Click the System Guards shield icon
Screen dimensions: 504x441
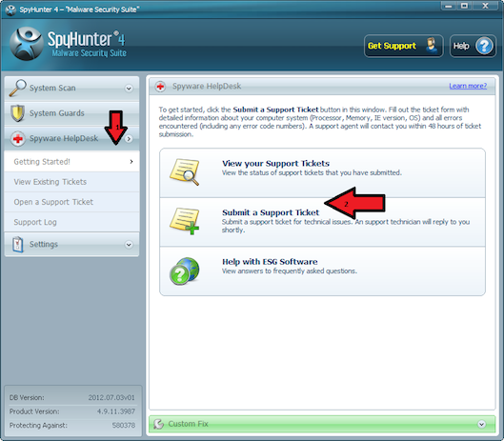[17, 113]
